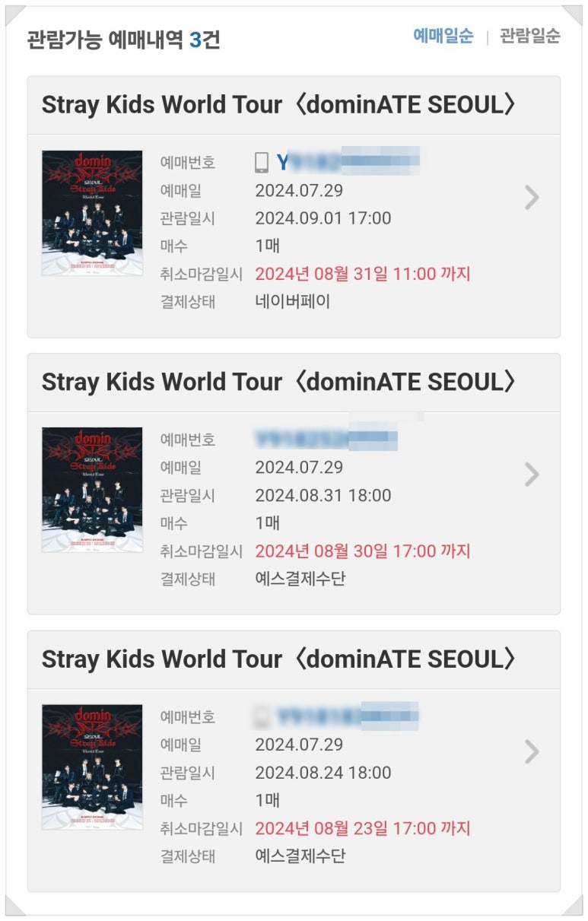
Task: Open the third dominATE SEOUL booking title
Action: [279, 659]
